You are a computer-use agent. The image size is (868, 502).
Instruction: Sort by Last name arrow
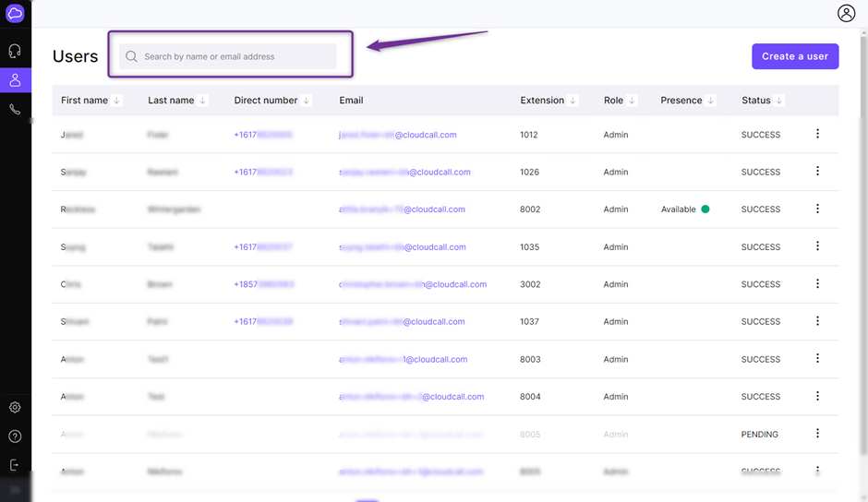(x=202, y=101)
